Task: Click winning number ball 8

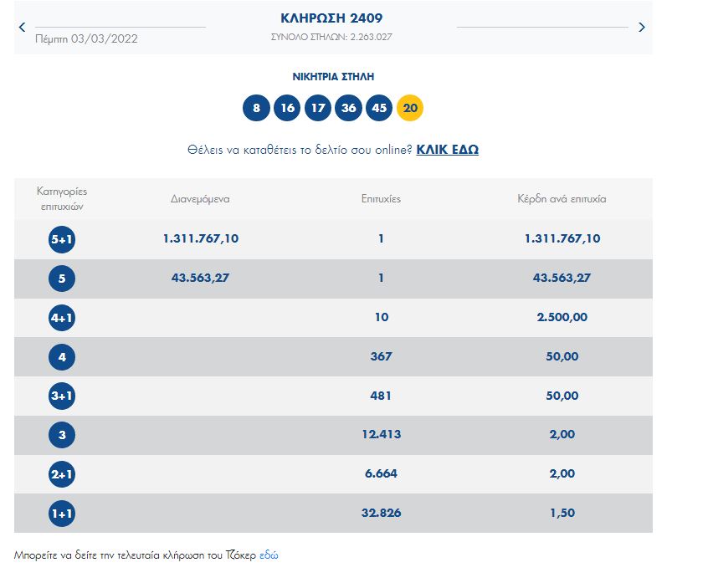Action: coord(256,108)
